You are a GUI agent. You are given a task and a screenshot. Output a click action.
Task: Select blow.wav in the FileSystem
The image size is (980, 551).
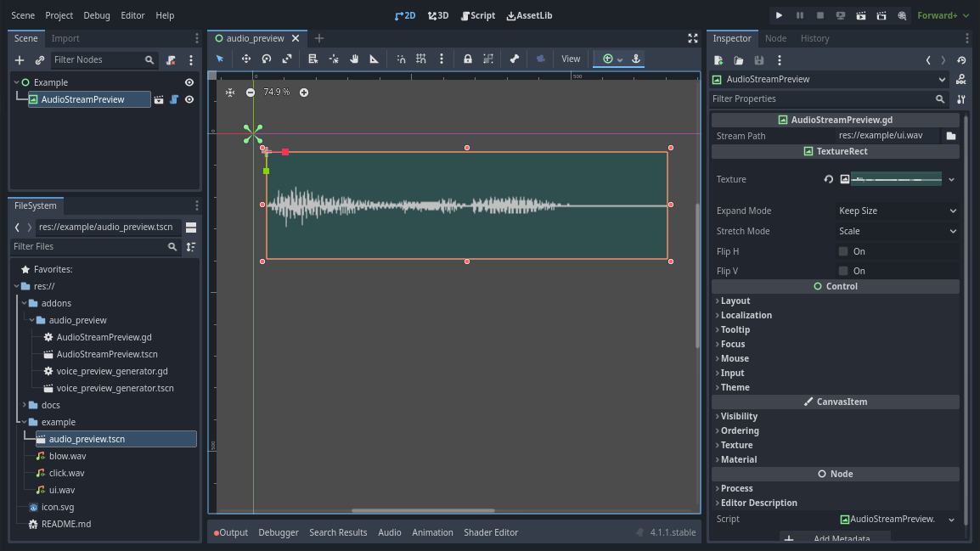[x=67, y=456]
